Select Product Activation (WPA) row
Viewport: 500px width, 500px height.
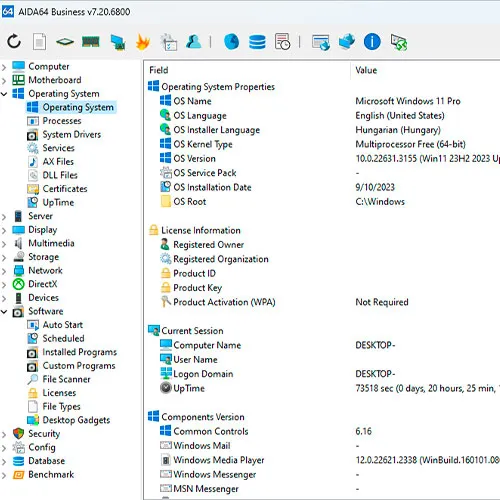pos(322,302)
